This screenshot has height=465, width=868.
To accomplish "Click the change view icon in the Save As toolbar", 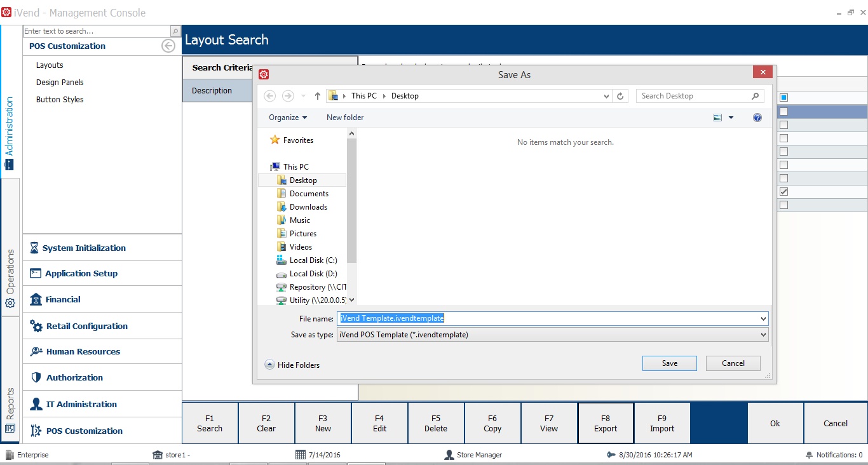I will tap(718, 118).
